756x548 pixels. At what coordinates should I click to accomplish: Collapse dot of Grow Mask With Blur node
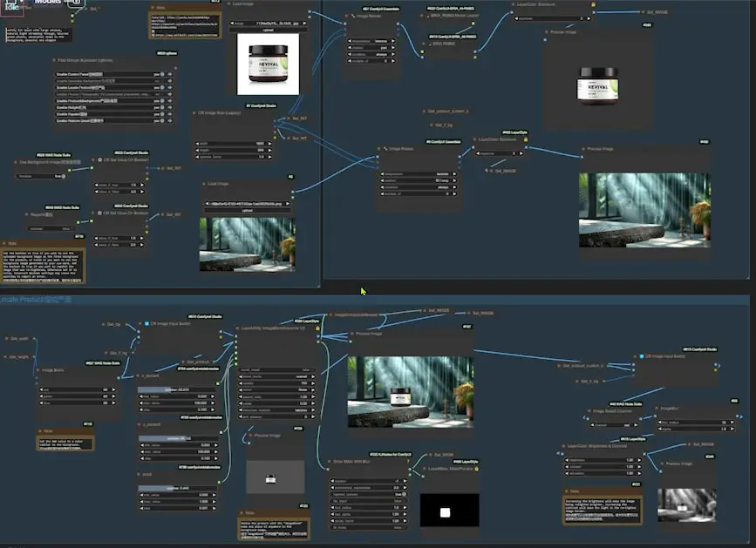click(x=330, y=462)
